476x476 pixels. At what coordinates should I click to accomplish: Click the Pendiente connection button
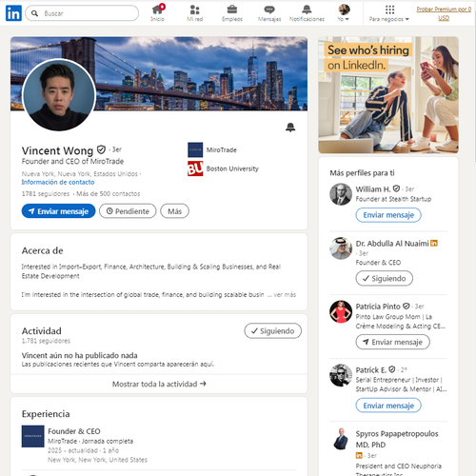click(x=128, y=211)
